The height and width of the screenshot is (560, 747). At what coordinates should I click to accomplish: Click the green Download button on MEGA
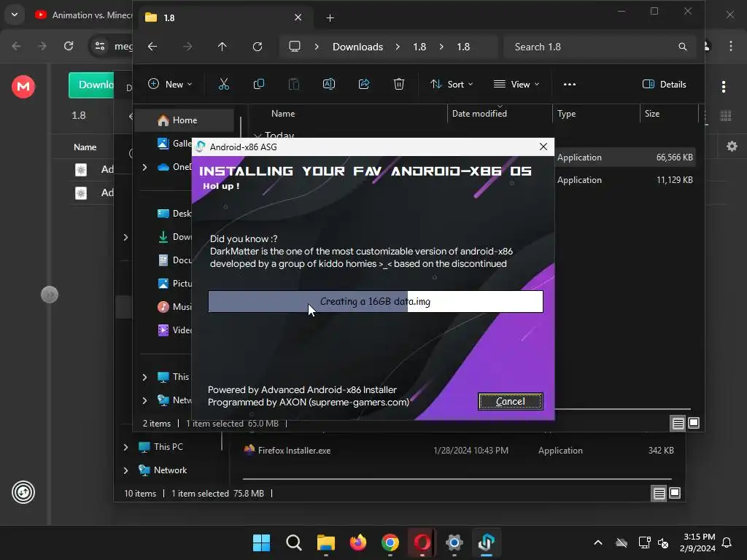(x=91, y=85)
